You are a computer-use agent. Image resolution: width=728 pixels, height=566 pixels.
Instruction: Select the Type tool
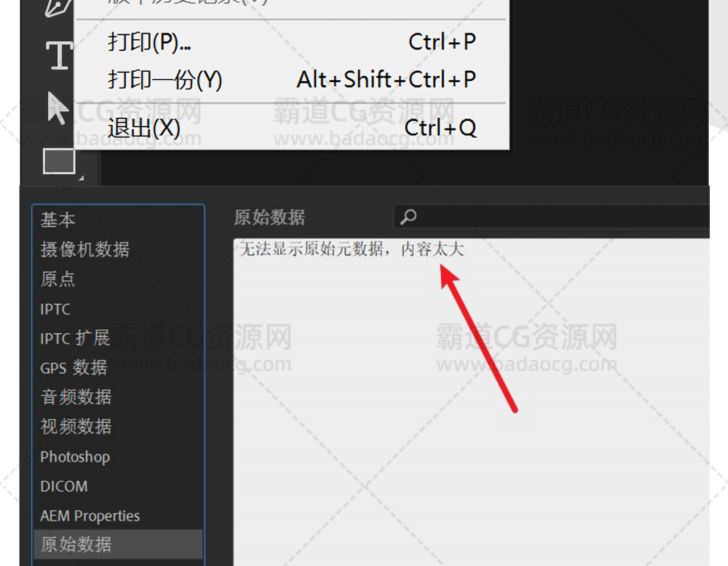pos(59,55)
